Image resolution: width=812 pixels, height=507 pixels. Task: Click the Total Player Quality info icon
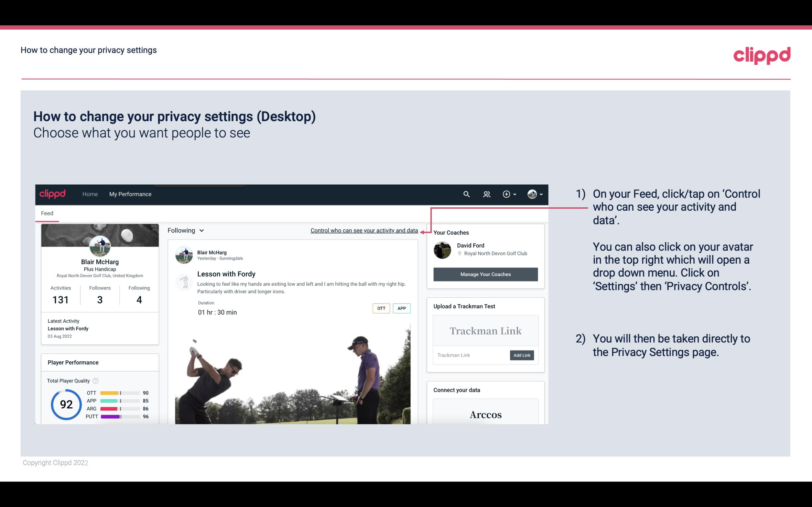point(95,380)
